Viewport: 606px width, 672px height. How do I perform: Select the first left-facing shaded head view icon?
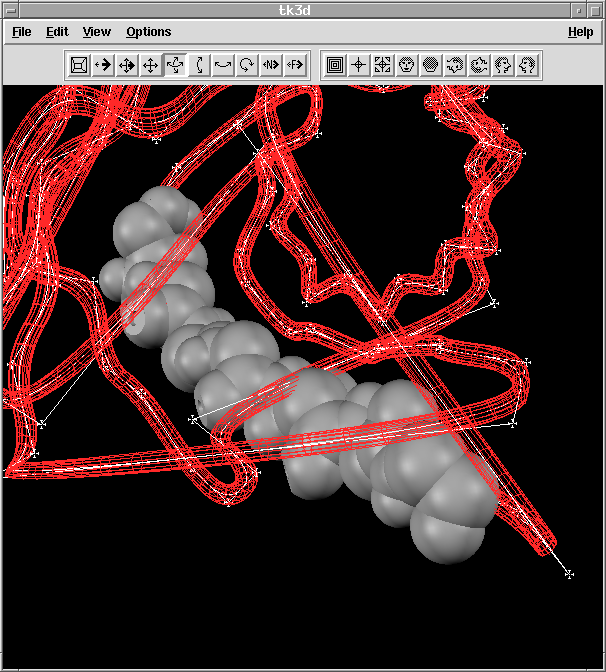click(455, 65)
